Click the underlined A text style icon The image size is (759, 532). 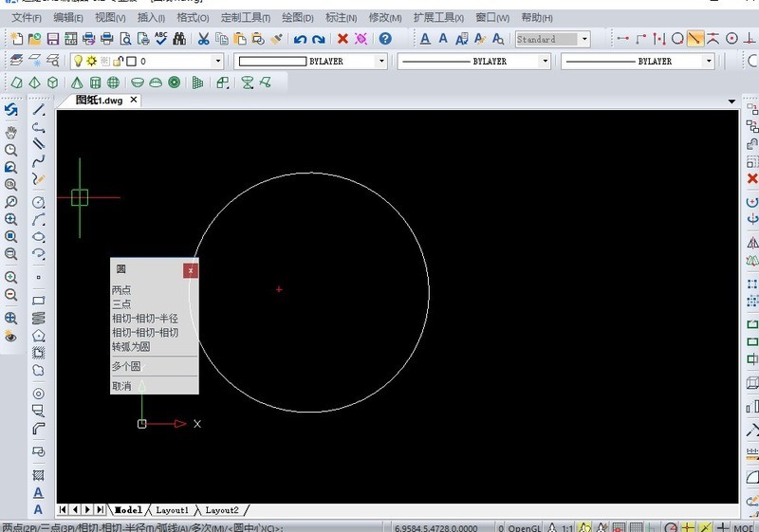click(425, 39)
